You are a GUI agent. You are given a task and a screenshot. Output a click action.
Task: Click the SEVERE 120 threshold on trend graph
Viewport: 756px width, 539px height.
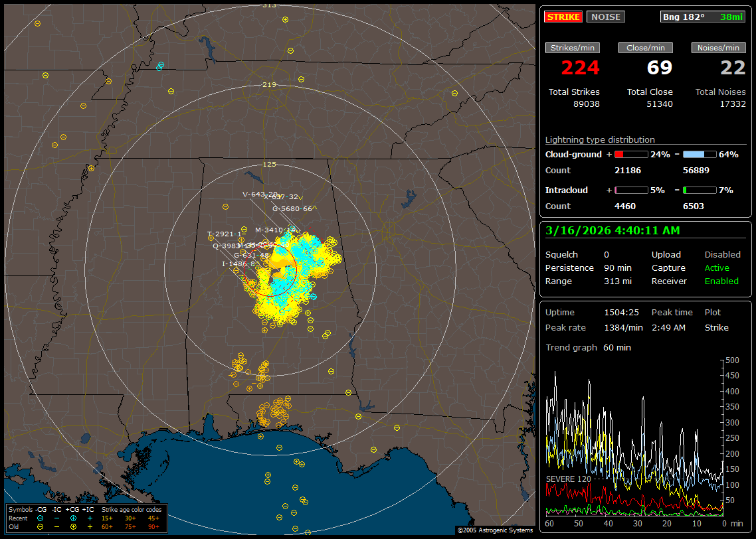click(x=568, y=479)
